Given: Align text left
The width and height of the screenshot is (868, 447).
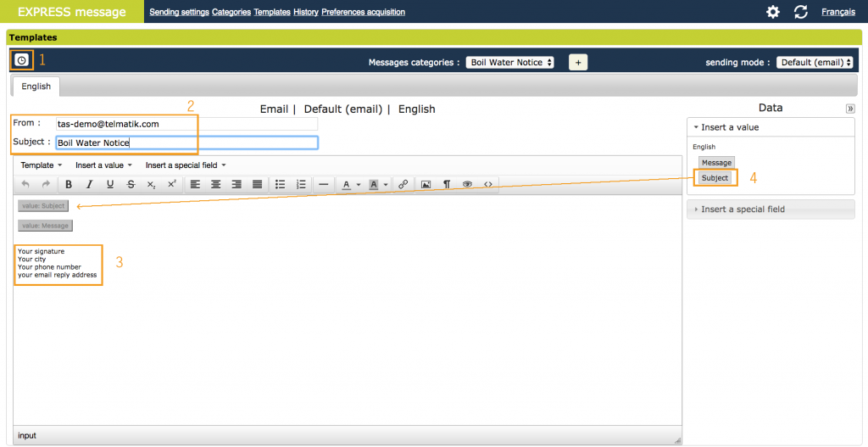Looking at the screenshot, I should 195,184.
